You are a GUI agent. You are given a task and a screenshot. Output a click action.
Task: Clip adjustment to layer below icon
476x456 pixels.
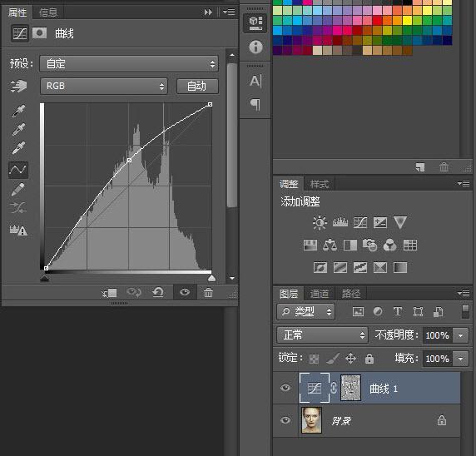click(109, 293)
